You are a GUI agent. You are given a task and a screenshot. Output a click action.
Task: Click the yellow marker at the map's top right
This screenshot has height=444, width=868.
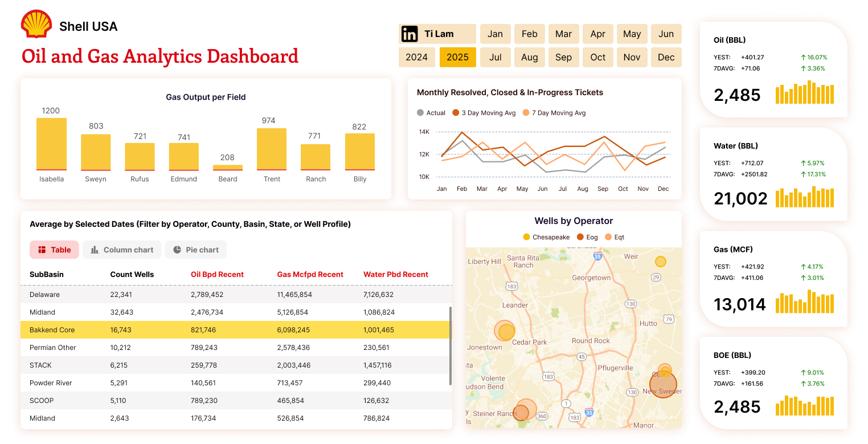pyautogui.click(x=661, y=261)
